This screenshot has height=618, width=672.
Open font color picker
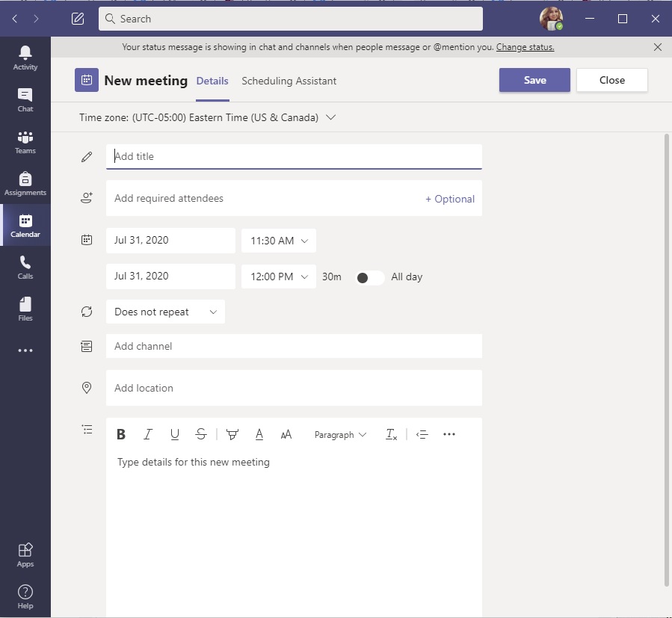pyautogui.click(x=259, y=435)
